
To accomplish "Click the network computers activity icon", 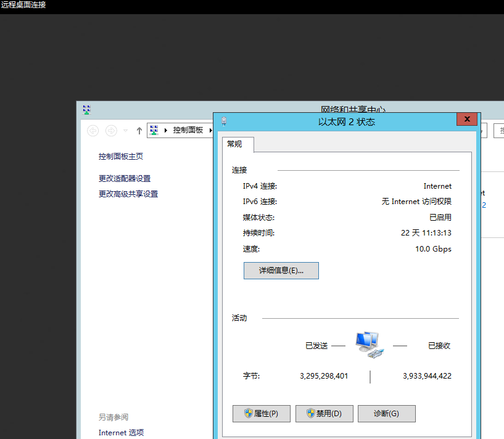I will point(369,345).
